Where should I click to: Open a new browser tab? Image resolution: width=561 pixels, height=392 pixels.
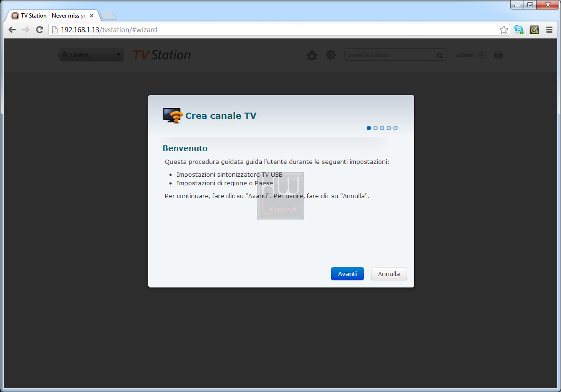pyautogui.click(x=108, y=16)
